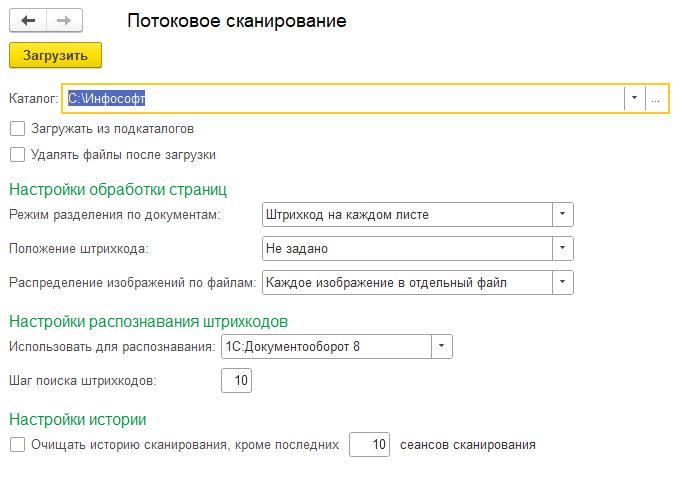682x477 pixels.
Task: Click Каждое изображение в отдельный файл field
Action: [x=406, y=282]
